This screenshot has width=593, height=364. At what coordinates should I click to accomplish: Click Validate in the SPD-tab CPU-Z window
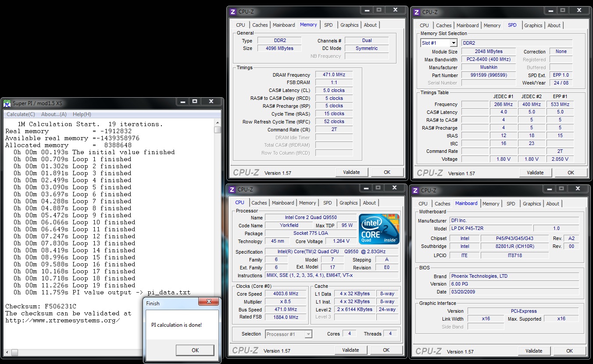point(535,173)
